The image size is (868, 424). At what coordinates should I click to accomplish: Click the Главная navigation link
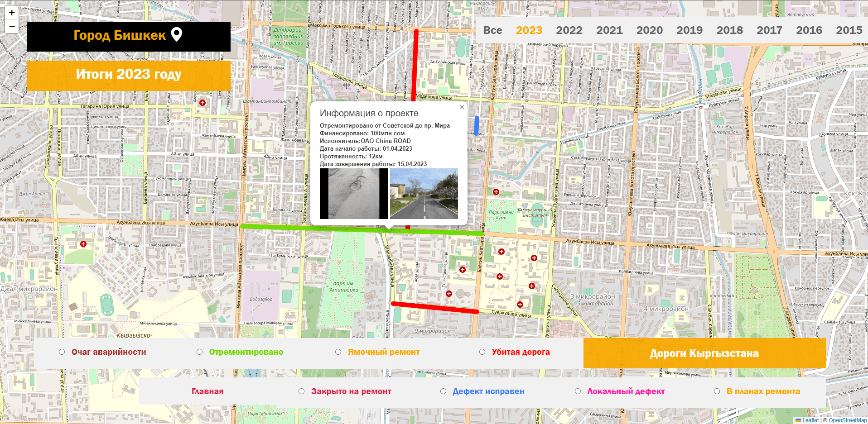click(x=207, y=391)
